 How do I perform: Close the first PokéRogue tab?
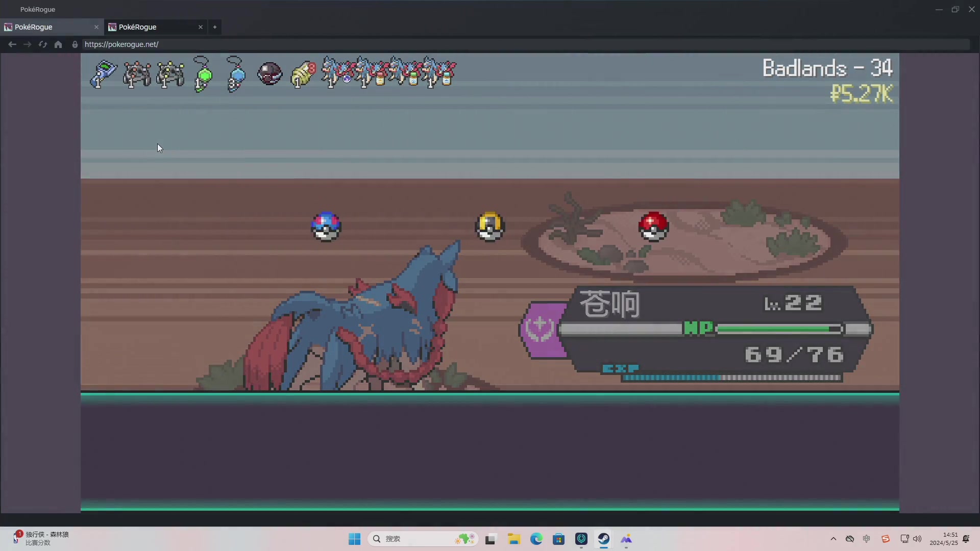96,27
